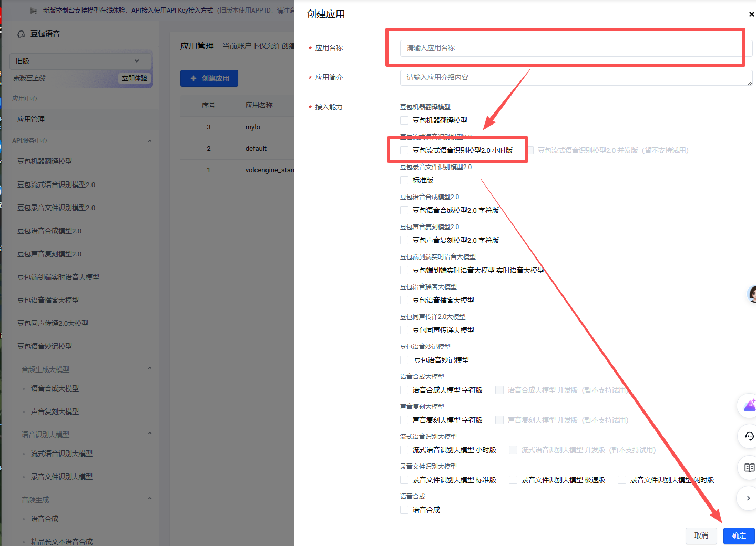This screenshot has height=546, width=756.
Task: Enable 豆包端到端实时语音大模型 checkbox
Action: pyautogui.click(x=404, y=270)
